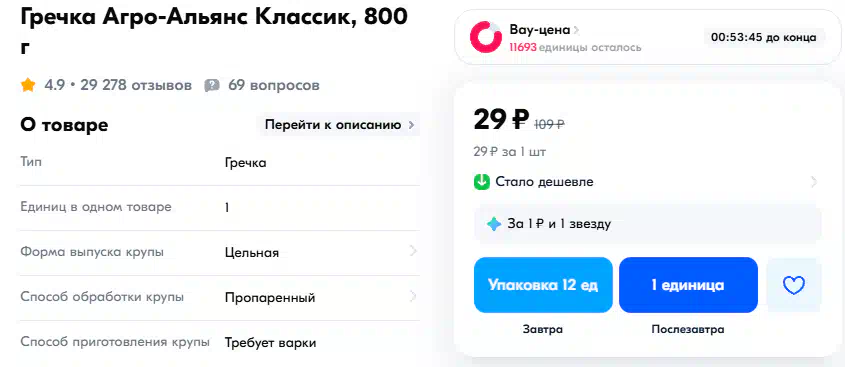
Task: Click arrow in Перейти к описанию button
Action: (x=411, y=126)
